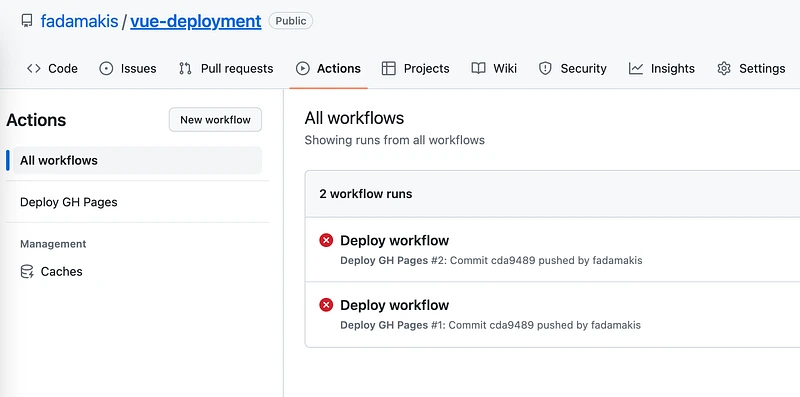Click the Settings gear icon
Image resolution: width=800 pixels, height=397 pixels.
click(724, 68)
